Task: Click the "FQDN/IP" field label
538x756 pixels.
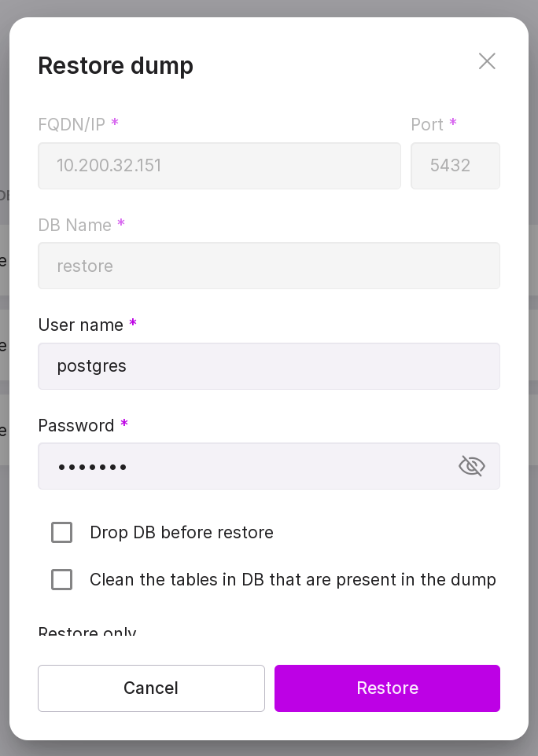Action: pos(72,124)
